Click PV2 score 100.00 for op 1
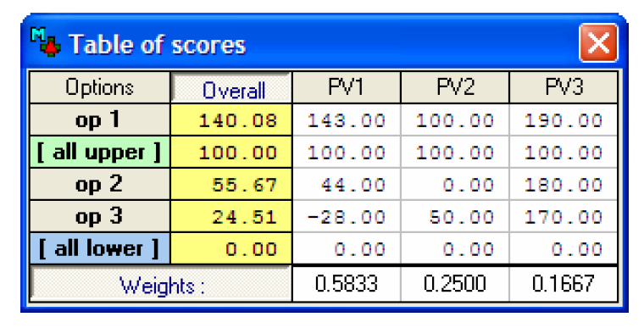The height and width of the screenshot is (328, 644). tap(455, 120)
